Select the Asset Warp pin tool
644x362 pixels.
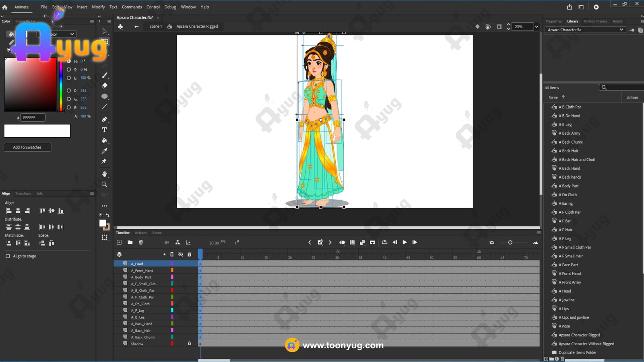(x=104, y=161)
